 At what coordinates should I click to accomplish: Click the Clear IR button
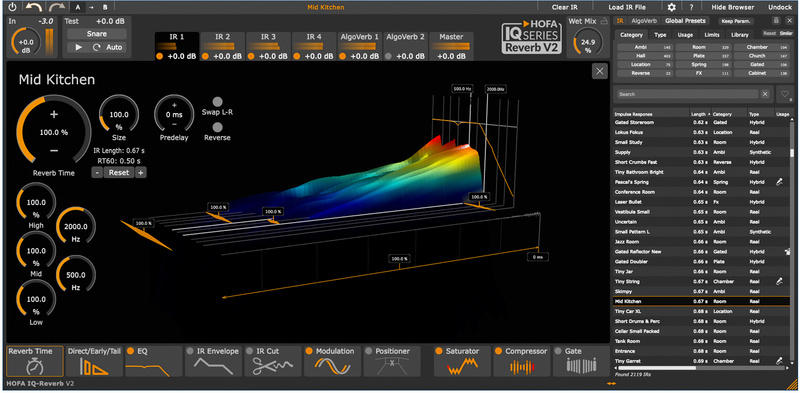(564, 7)
